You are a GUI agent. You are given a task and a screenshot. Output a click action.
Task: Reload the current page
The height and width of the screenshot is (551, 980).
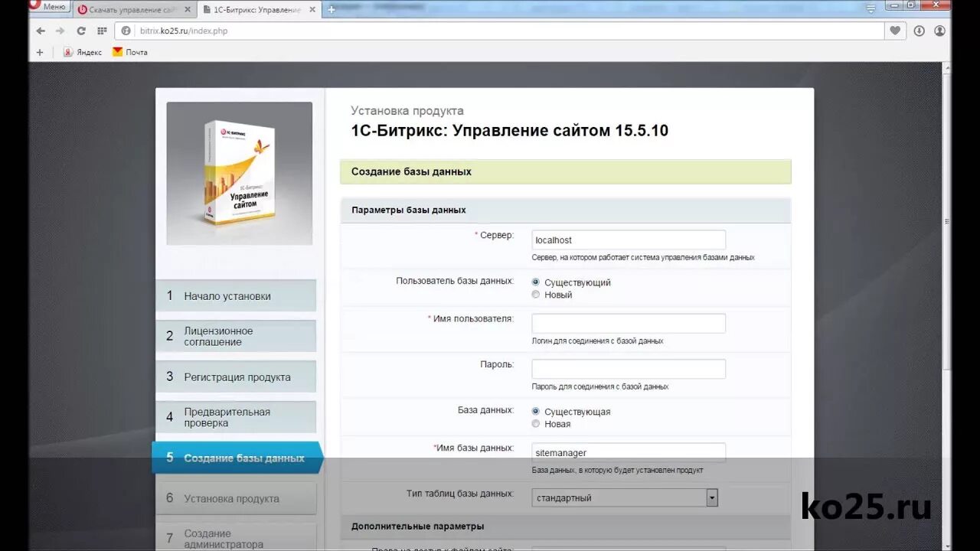coord(81,31)
